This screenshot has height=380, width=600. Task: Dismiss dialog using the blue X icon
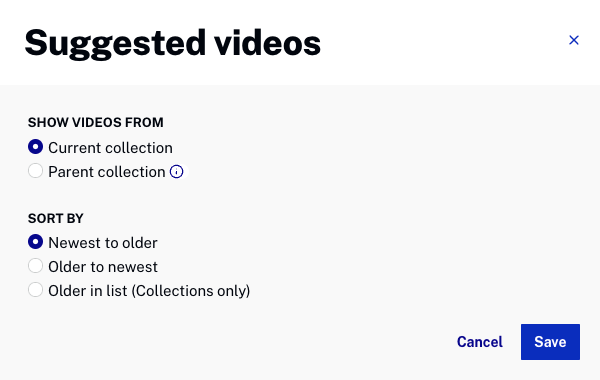coord(574,40)
